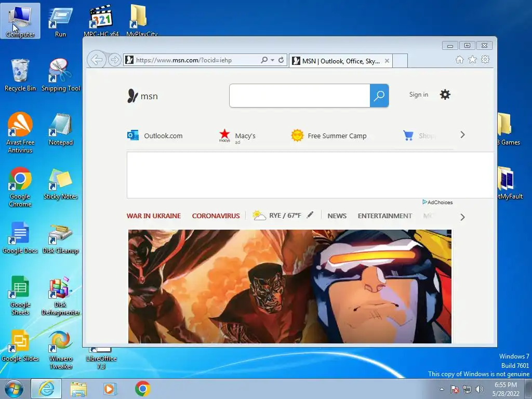This screenshot has width=532, height=399.
Task: Open Google Chrome from taskbar
Action: [x=142, y=389]
